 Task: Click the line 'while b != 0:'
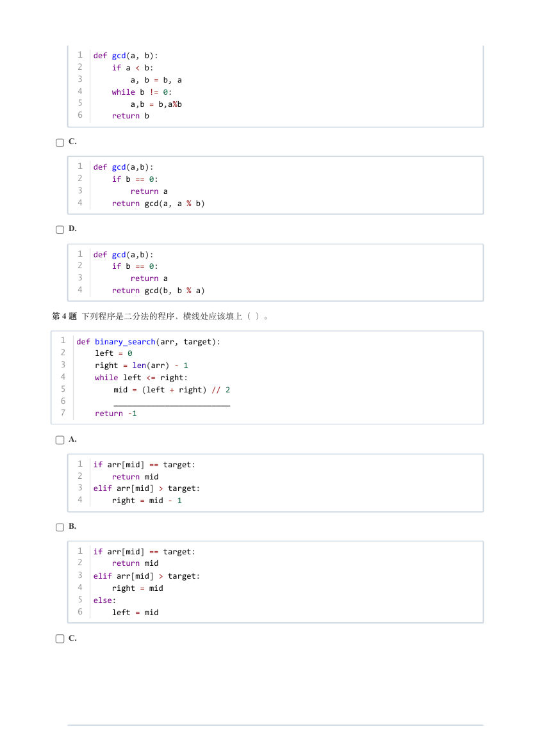(x=142, y=92)
